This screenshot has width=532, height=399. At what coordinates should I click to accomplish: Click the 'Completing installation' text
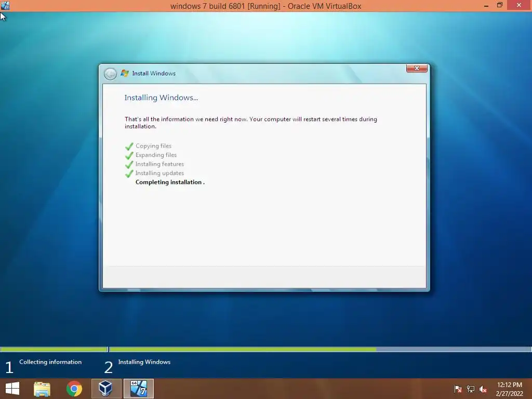pyautogui.click(x=170, y=182)
